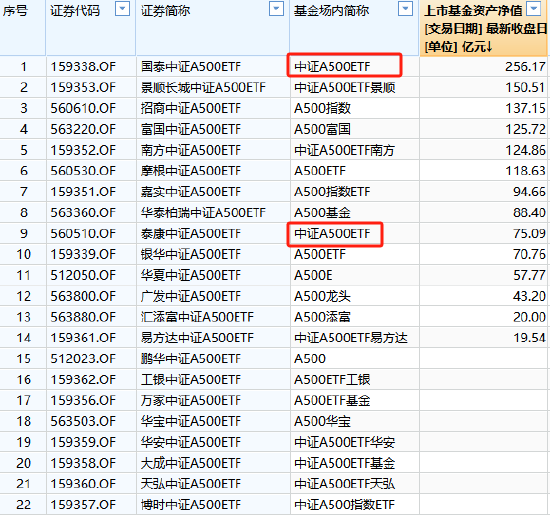
Task: Select cell 摩根中证A500ETF
Action: (x=213, y=171)
